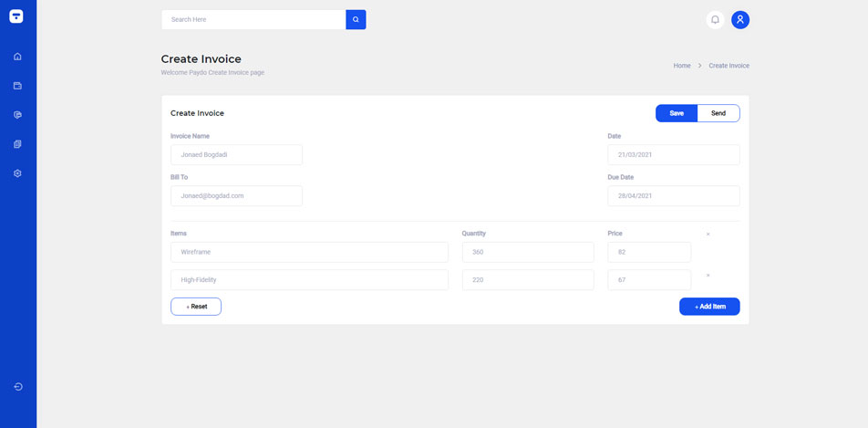Open the pie chart icon in the sidebar

click(17, 115)
